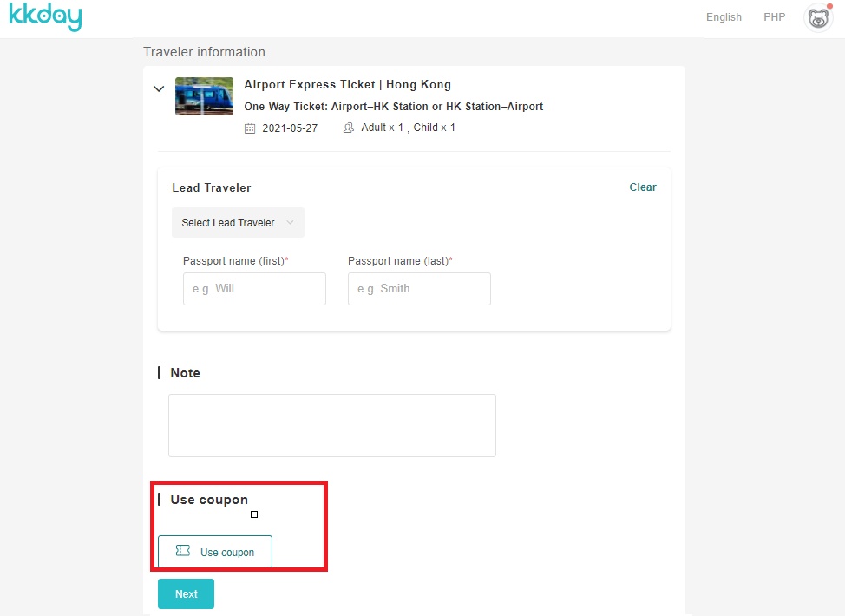This screenshot has height=616, width=845.
Task: Click the Airport Express Ticket | Hong Kong title
Action: (347, 85)
